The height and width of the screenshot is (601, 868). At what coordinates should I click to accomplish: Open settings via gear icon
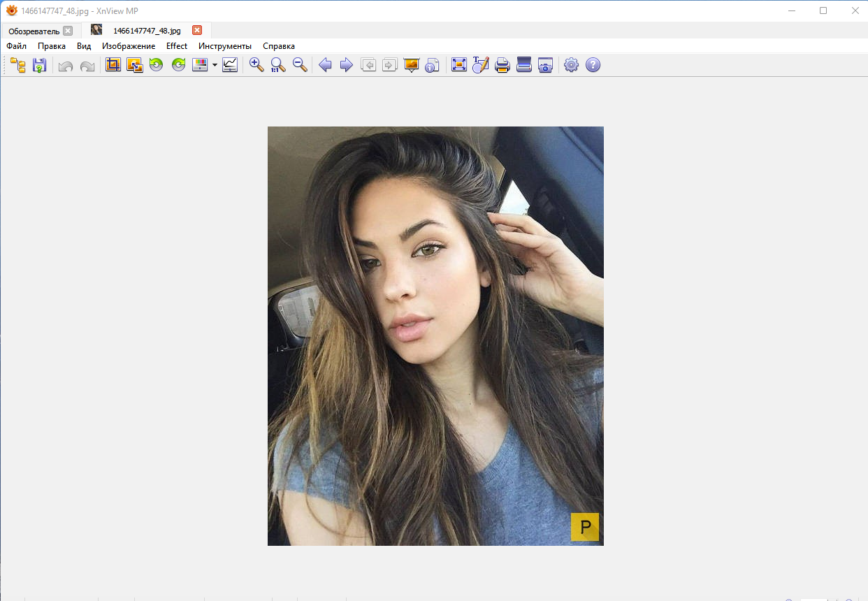571,65
